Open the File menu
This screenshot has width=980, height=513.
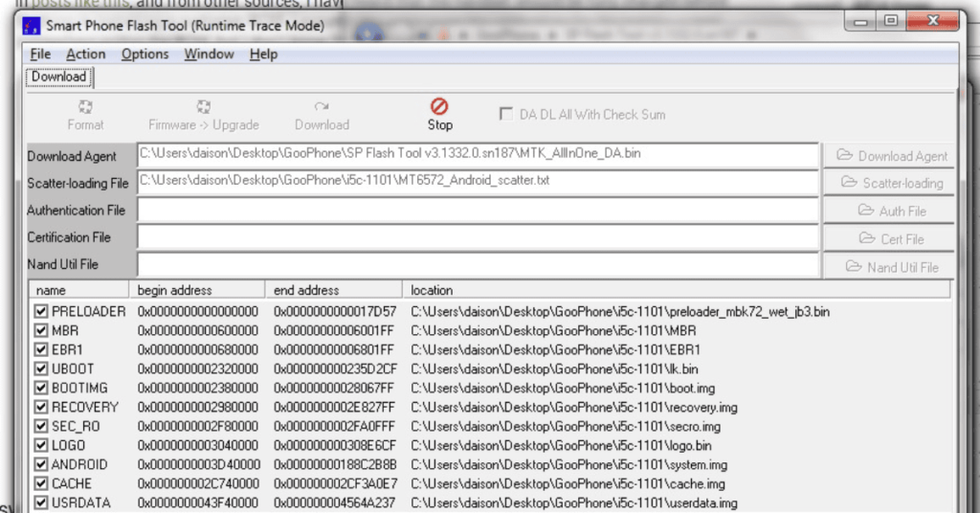click(40, 55)
